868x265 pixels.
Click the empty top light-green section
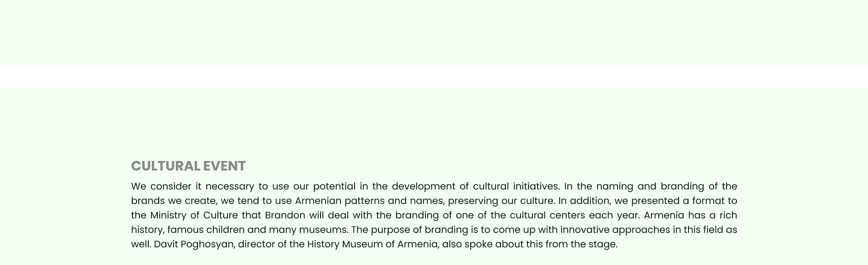[x=434, y=33]
